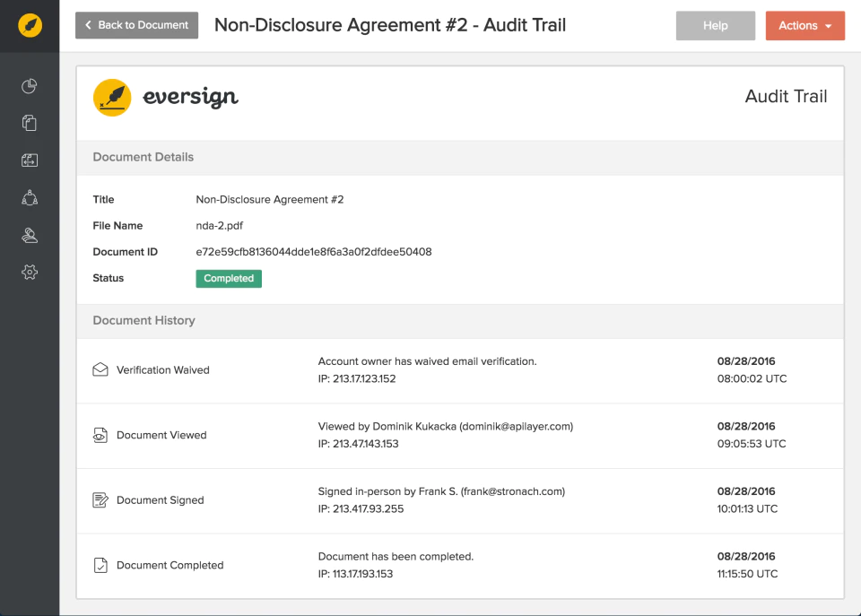861x616 pixels.
Task: Click the Document Details section header
Action: 143,157
